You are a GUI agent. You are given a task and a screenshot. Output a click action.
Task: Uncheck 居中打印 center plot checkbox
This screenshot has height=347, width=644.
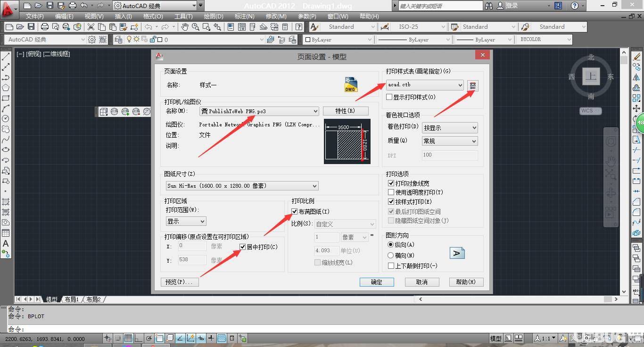243,247
